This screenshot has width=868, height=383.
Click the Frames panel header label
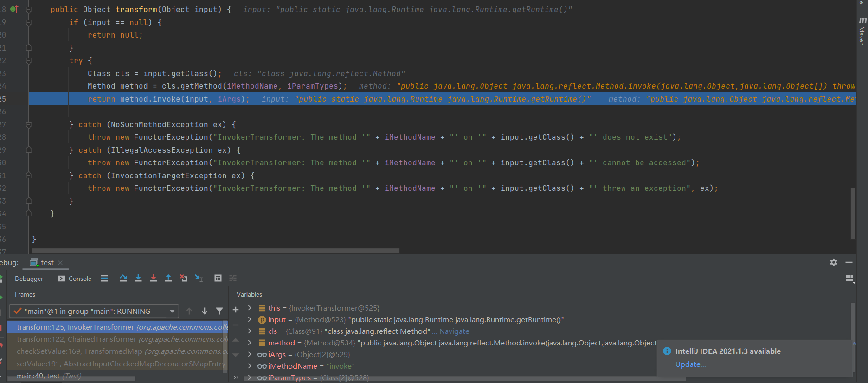[x=25, y=294]
